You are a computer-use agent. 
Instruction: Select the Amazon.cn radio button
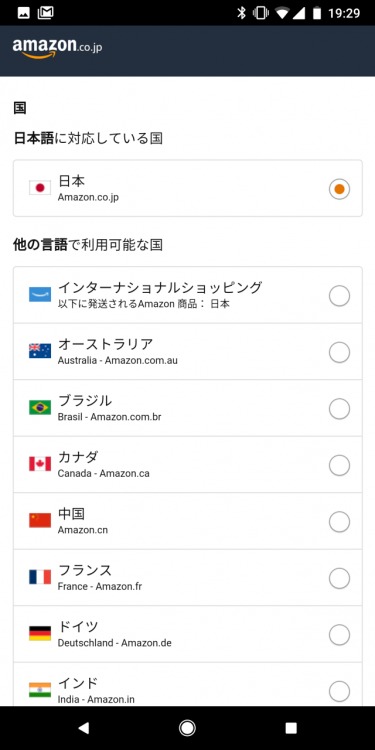click(339, 522)
